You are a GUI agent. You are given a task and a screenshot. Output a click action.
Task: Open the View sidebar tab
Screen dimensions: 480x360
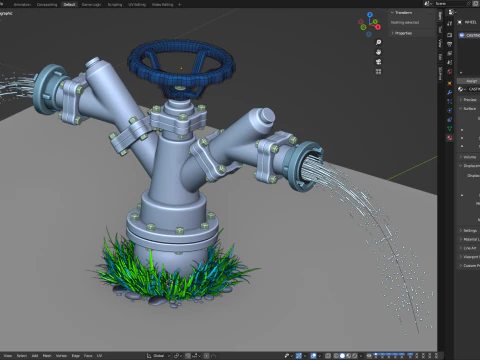point(440,43)
